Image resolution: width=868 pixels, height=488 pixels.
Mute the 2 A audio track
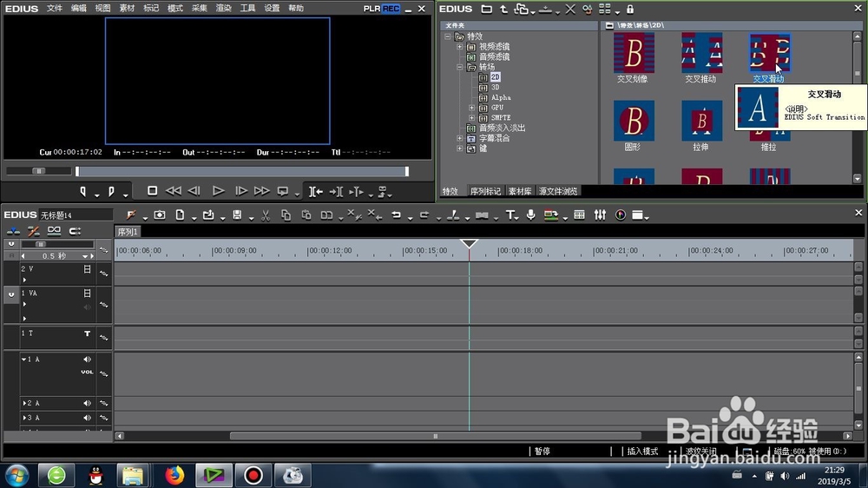click(87, 403)
